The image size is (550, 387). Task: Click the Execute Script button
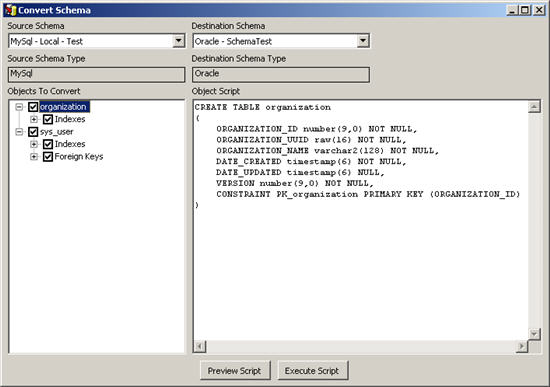[x=313, y=371]
